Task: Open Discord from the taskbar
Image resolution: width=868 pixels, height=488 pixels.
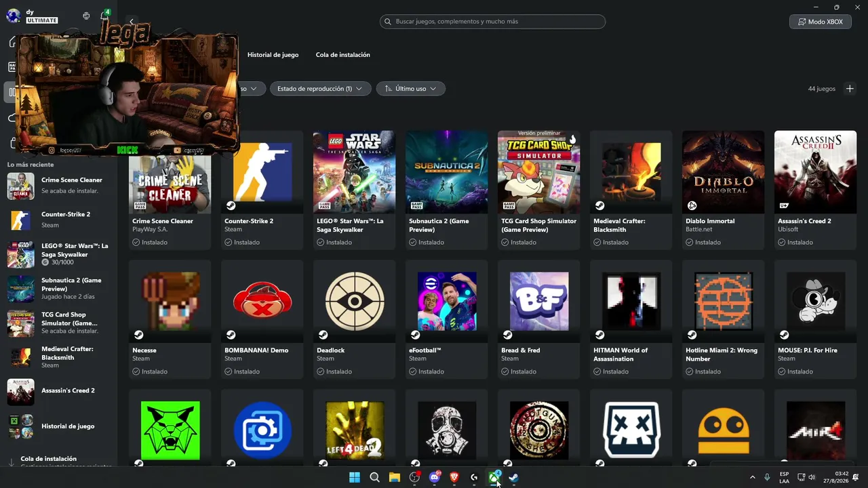Action: pos(435,477)
